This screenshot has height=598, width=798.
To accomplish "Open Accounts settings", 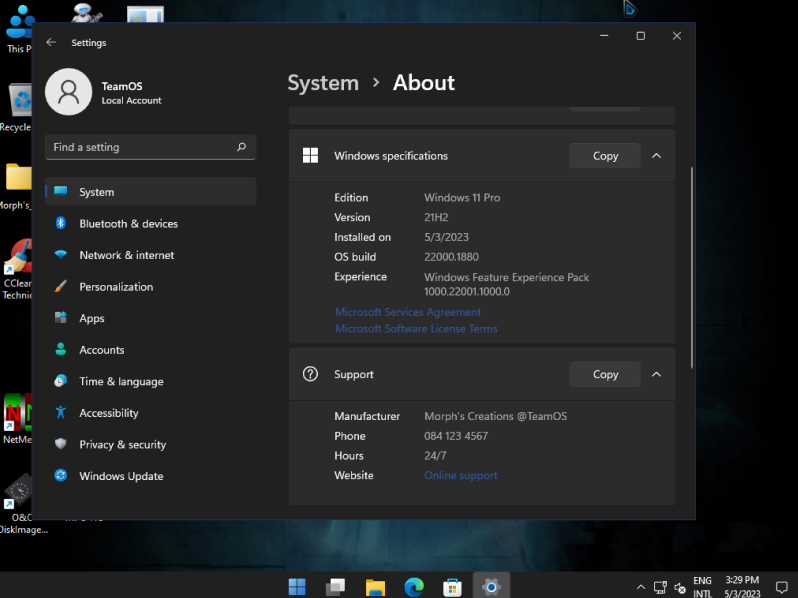I will point(150,350).
